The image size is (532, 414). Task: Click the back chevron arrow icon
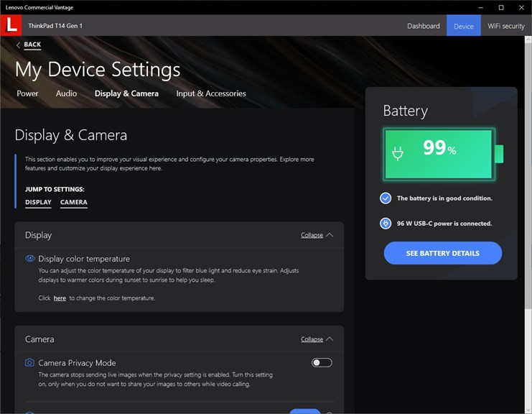pyautogui.click(x=19, y=45)
